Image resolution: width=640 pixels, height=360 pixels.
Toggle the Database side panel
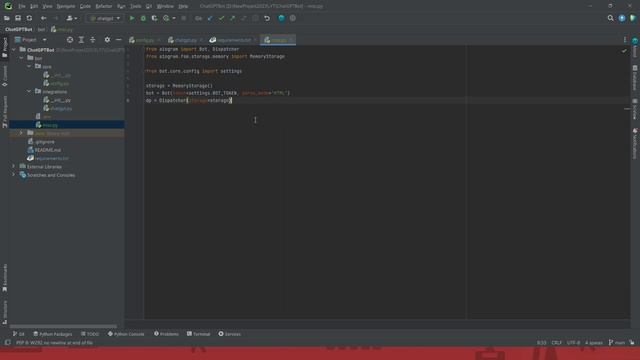[635, 78]
